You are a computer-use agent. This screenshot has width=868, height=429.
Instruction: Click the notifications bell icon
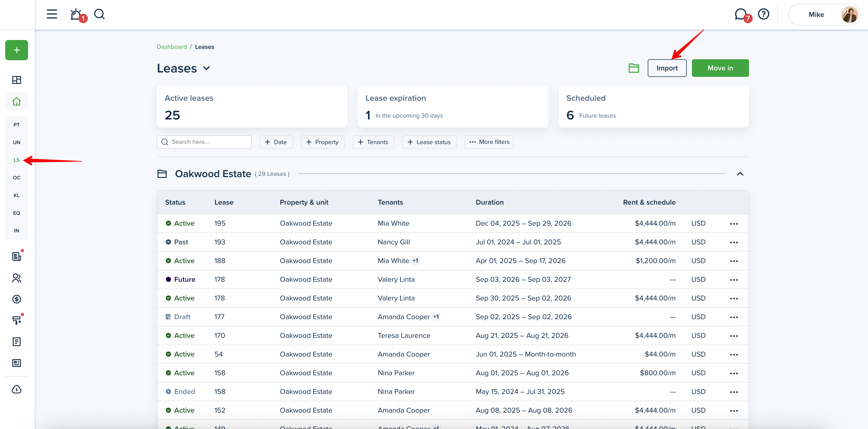[x=76, y=15]
